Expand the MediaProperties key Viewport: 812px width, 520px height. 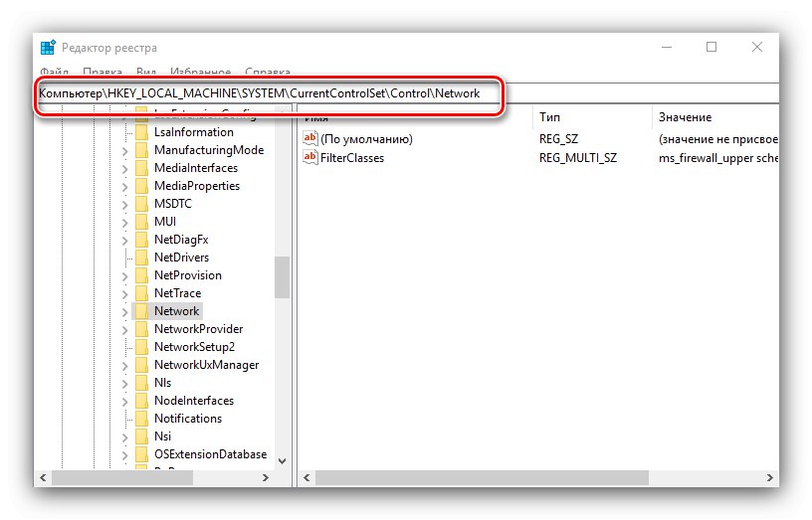[x=124, y=187]
